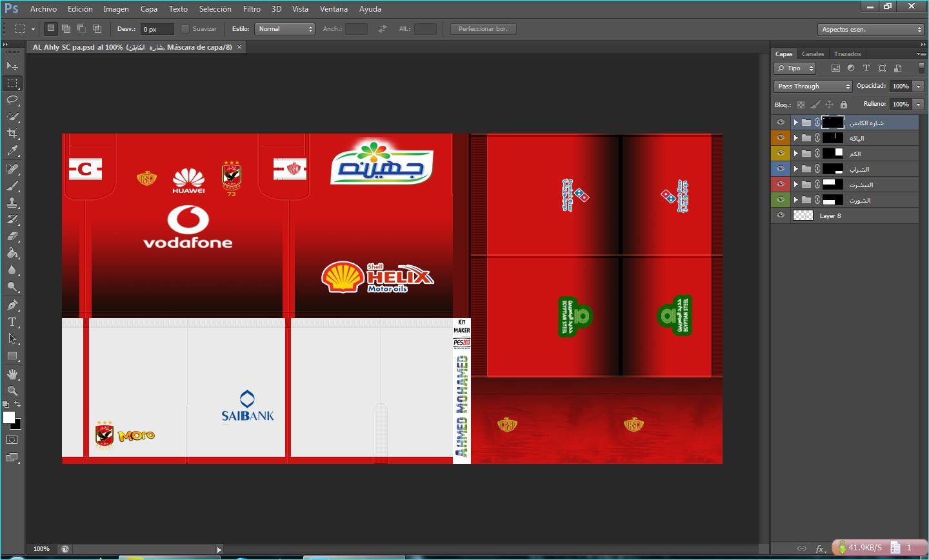Select the Horizontal Type tool
The width and height of the screenshot is (929, 560).
pos(12,322)
